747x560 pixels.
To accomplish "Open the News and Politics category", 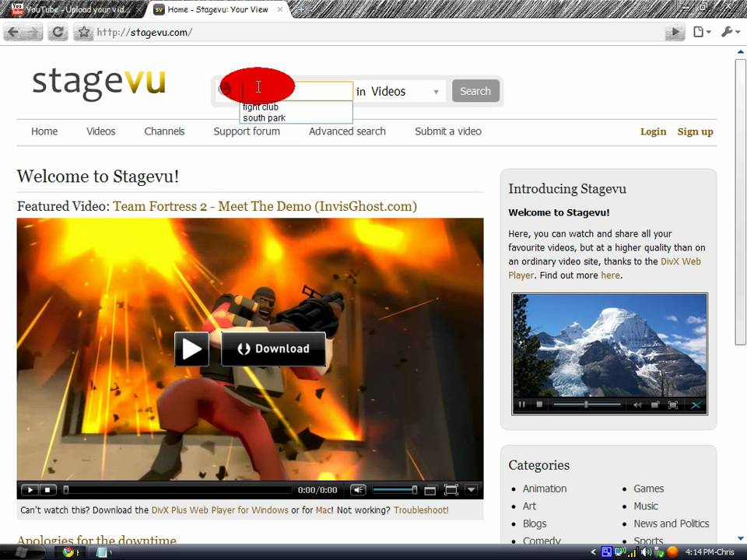I will pyautogui.click(x=672, y=523).
